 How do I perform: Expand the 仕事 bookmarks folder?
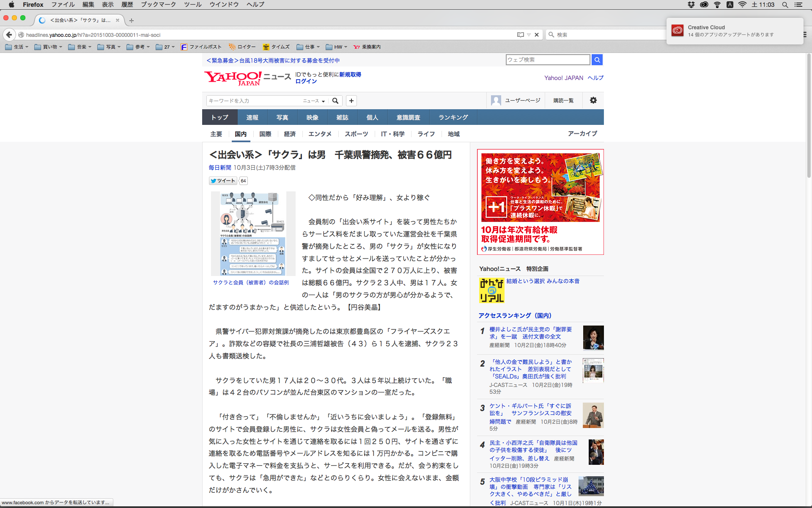tap(308, 47)
